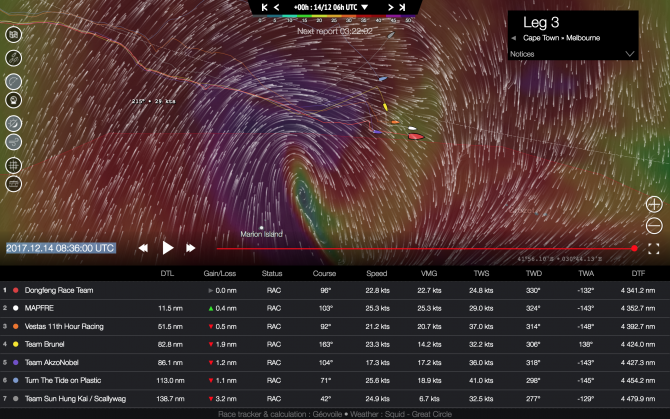670x419 pixels.
Task: Toggle the boat helmet icon in left sidebar
Action: (14, 100)
